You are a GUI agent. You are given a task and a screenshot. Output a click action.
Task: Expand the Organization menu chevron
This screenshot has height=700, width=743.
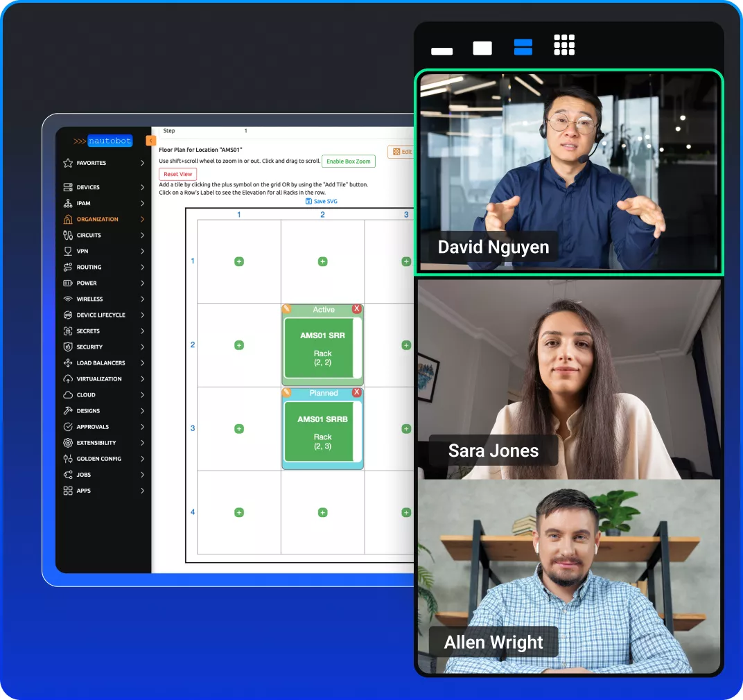[142, 219]
